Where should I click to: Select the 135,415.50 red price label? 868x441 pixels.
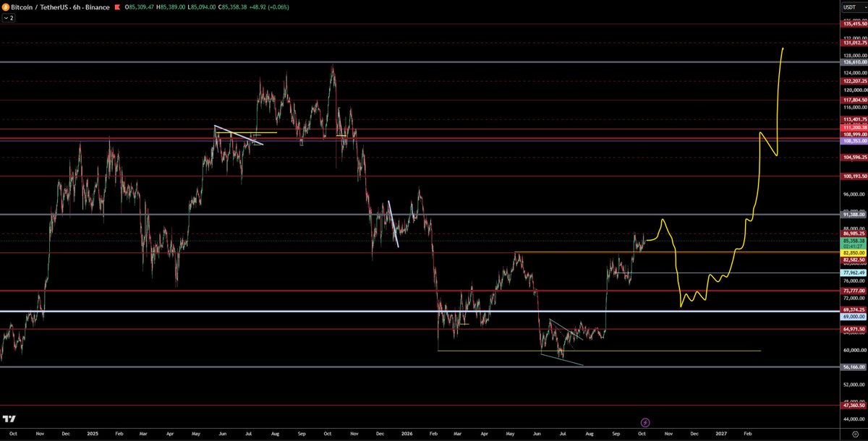pos(854,25)
